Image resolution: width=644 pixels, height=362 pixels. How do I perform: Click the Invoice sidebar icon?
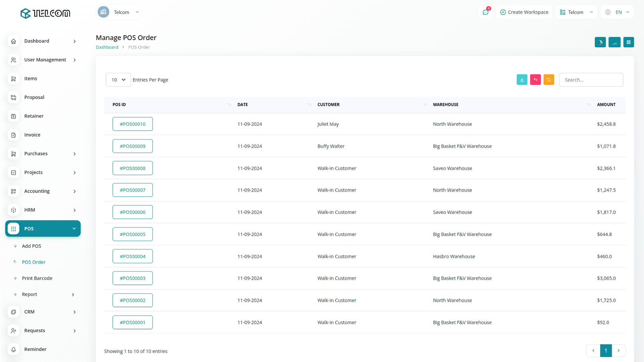pyautogui.click(x=13, y=135)
